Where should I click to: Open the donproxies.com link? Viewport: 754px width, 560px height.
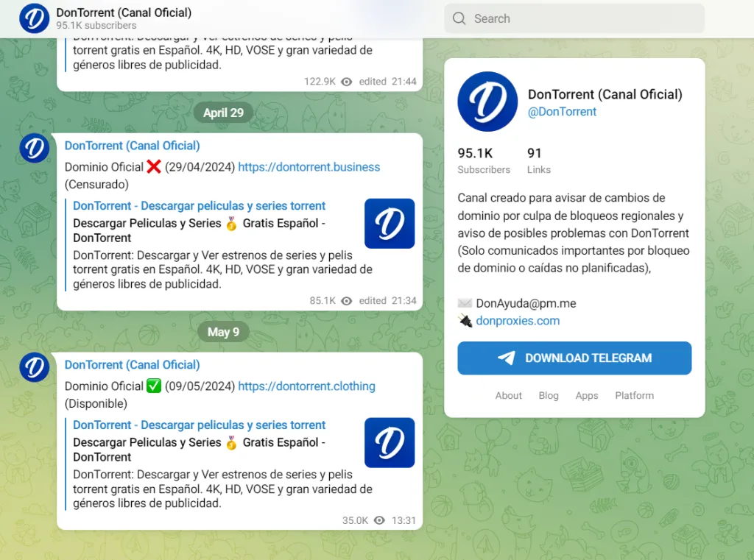518,321
